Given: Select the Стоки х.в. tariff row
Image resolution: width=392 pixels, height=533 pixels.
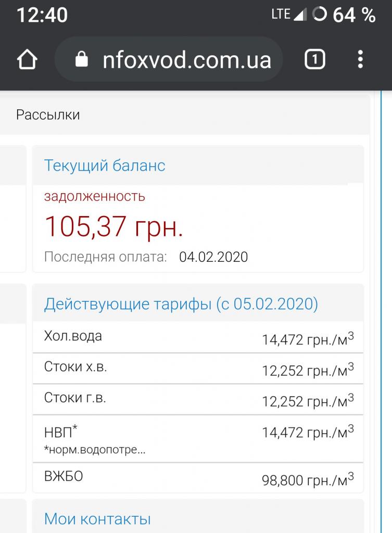Looking at the screenshot, I should tap(198, 369).
